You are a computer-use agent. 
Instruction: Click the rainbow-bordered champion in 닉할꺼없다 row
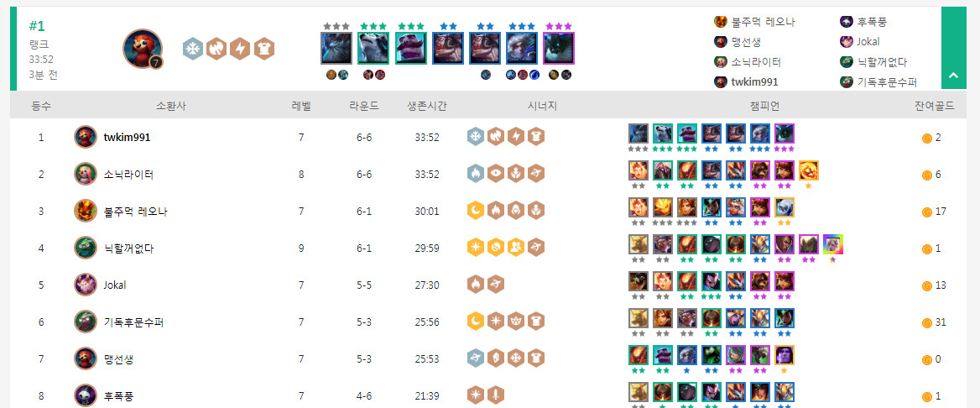click(833, 244)
